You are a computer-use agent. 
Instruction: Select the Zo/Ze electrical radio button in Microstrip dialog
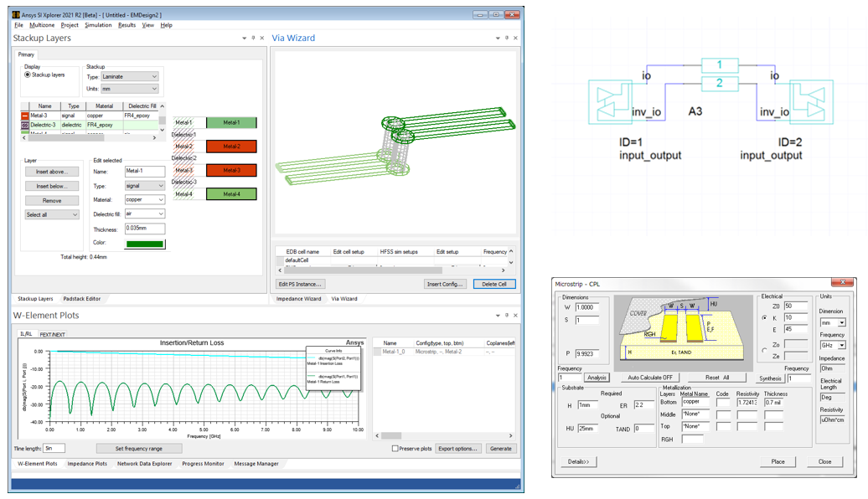coord(764,350)
